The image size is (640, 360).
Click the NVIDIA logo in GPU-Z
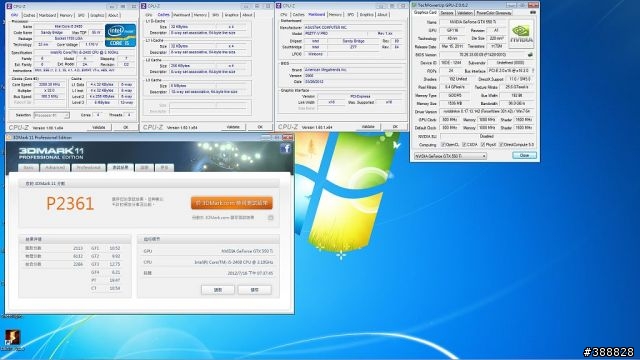click(x=521, y=34)
